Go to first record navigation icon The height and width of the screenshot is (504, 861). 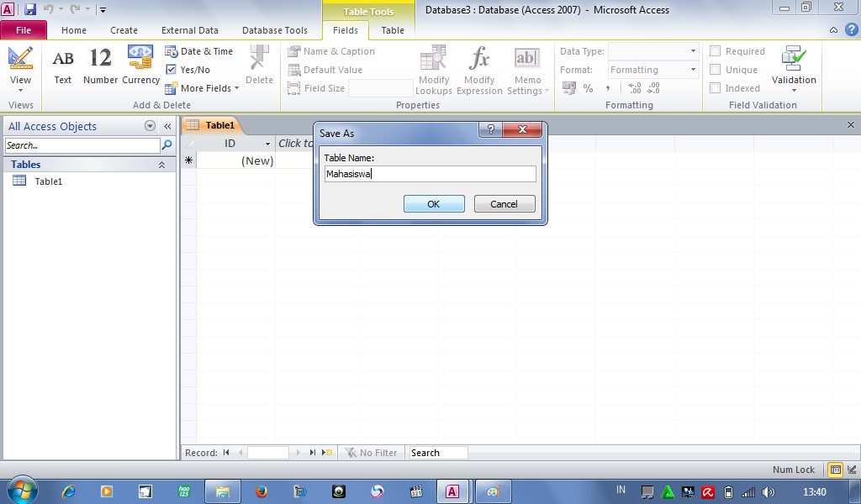coord(226,453)
